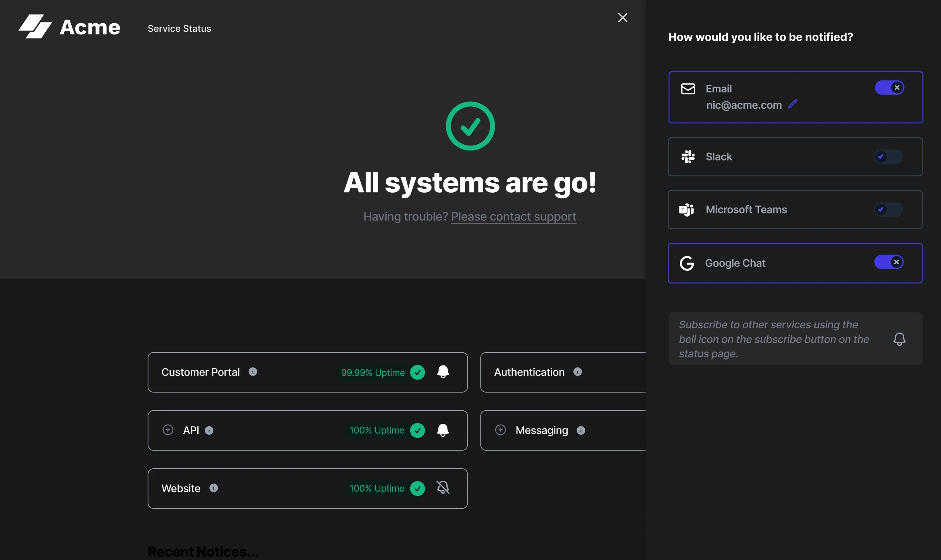Click the Microsoft Teams icon
Viewport: 941px width, 560px height.
coord(687,210)
